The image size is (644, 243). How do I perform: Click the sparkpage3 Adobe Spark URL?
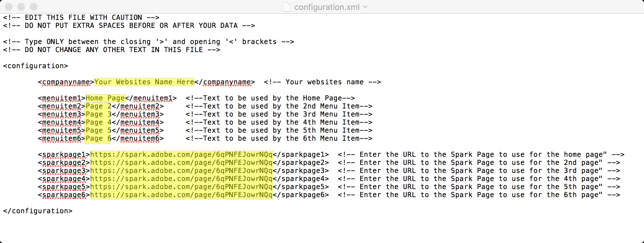pos(181,171)
